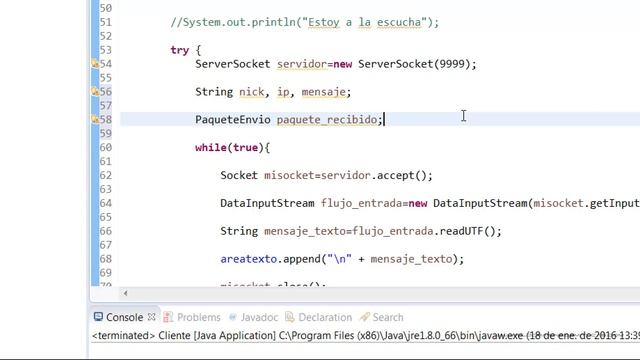
Task: Click the 'mensaje' variable on line 56
Action: pos(323,92)
